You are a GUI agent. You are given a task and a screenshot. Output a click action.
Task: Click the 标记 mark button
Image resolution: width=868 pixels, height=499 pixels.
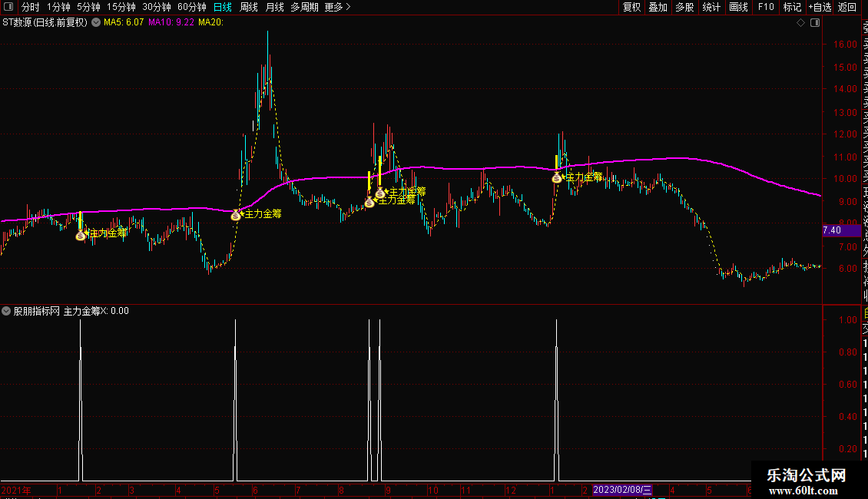click(792, 7)
